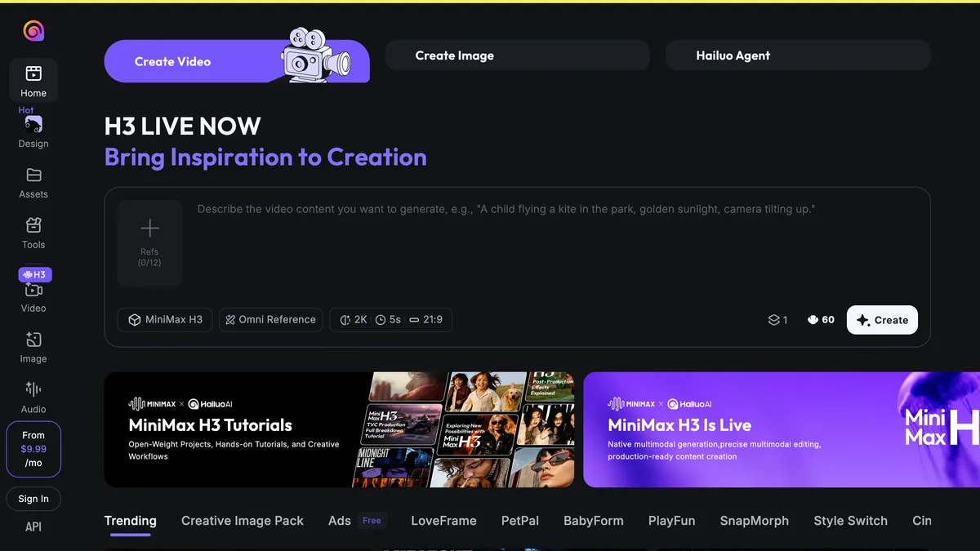Click the Sign In button
Screen dimensions: 980x551
pos(33,499)
